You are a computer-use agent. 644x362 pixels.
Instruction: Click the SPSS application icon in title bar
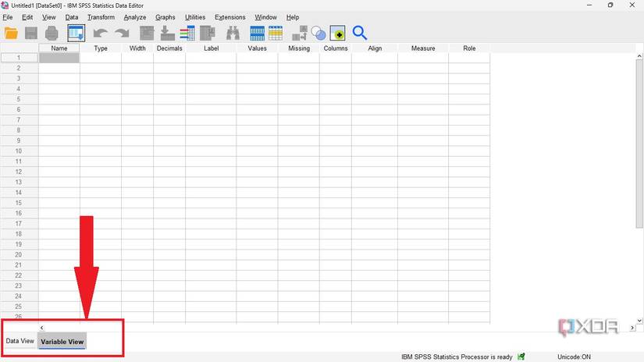click(x=5, y=5)
